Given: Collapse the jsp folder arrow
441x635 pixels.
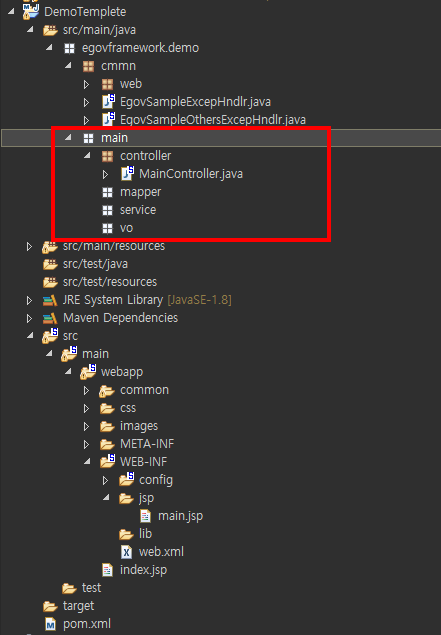Looking at the screenshot, I should [x=106, y=497].
